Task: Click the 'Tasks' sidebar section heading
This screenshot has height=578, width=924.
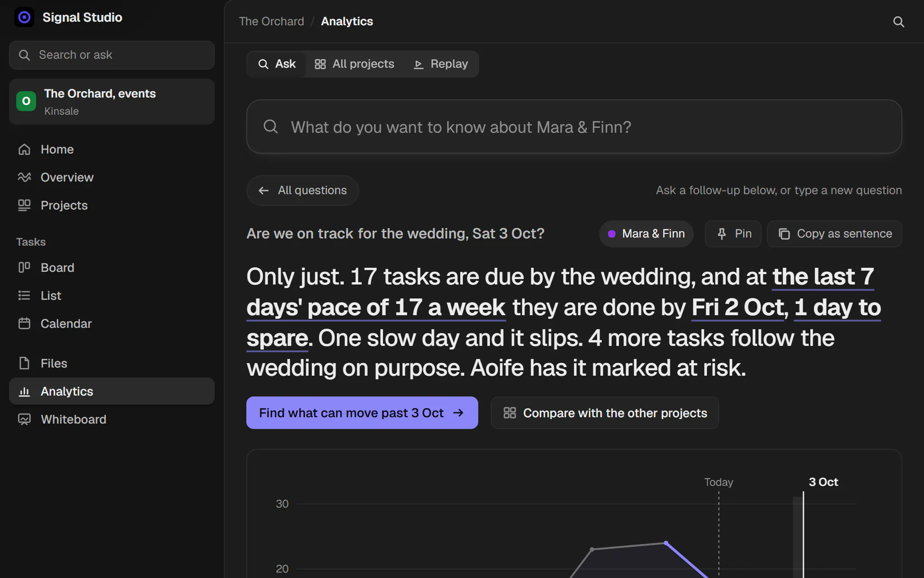Action: pos(31,242)
